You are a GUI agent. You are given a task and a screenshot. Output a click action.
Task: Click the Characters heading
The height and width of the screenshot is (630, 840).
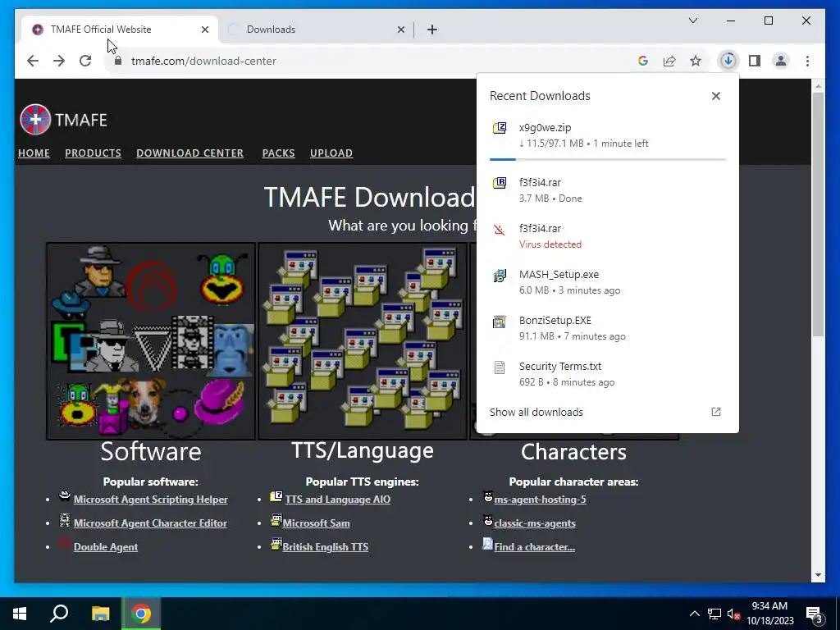[x=573, y=452]
